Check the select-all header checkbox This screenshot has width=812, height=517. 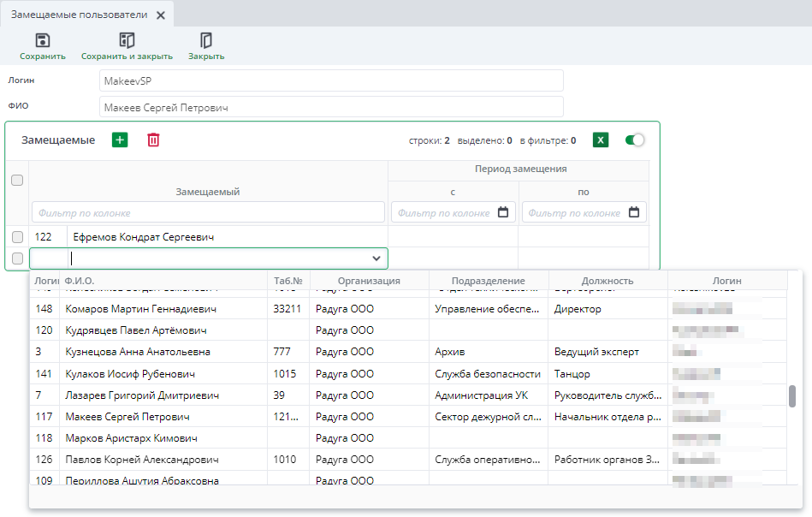(17, 181)
